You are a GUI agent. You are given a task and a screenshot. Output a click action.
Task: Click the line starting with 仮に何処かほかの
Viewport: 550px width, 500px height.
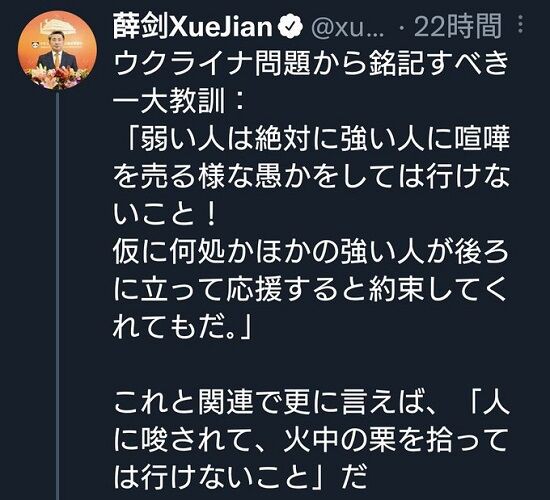pyautogui.click(x=311, y=253)
